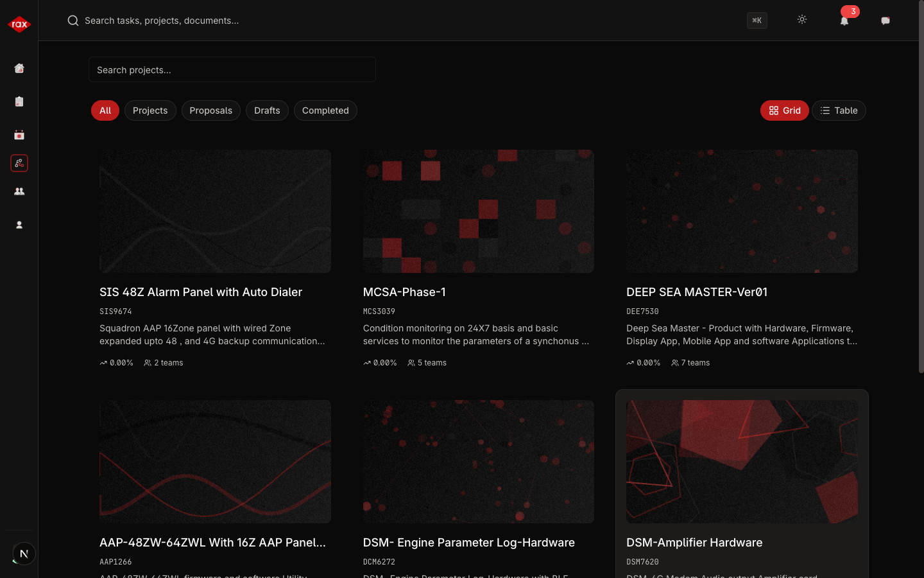The image size is (924, 578).
Task: Click the MCSA-Phase-1 project thumbnail
Action: pos(478,211)
